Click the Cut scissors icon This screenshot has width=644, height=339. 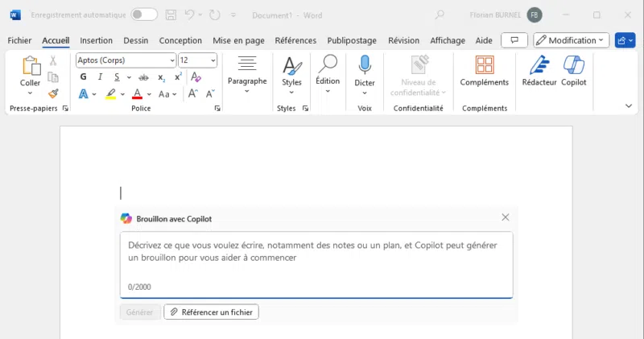click(x=53, y=61)
